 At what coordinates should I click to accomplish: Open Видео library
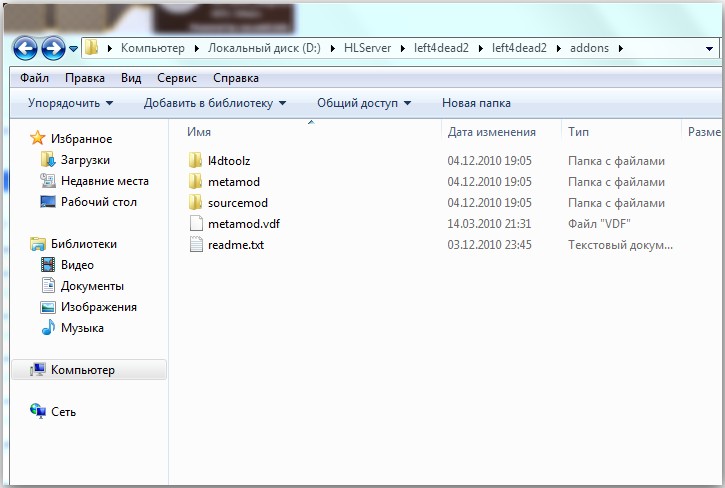click(x=77, y=265)
